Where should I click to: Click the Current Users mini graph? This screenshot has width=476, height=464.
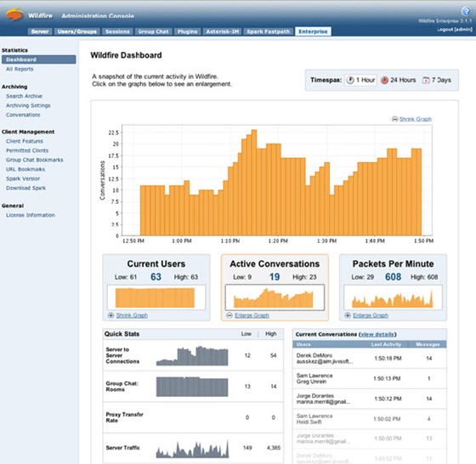(x=156, y=297)
